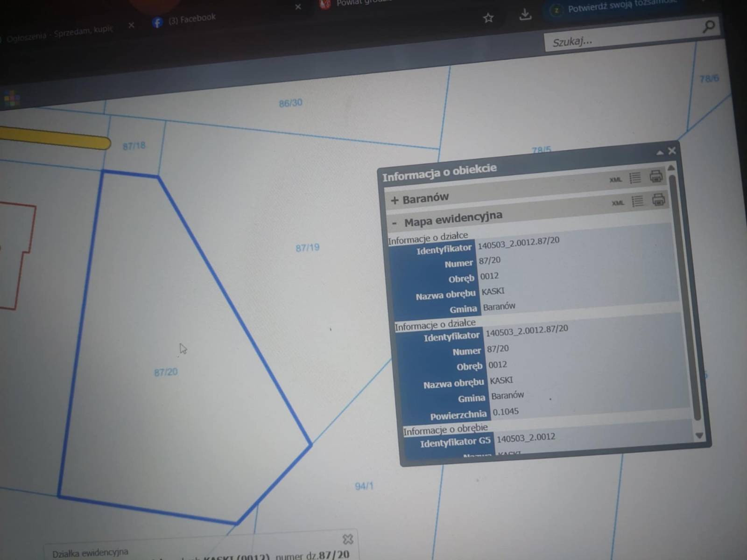747x560 pixels.
Task: Show Baranów section as list view
Action: pos(635,178)
